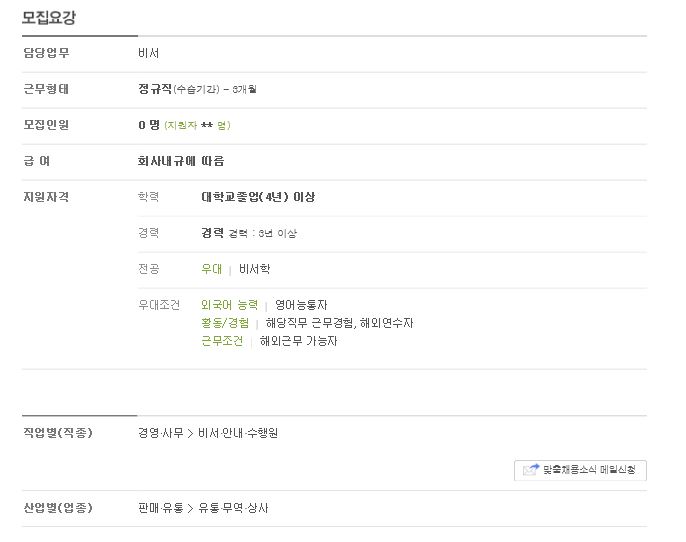Click the 모집요강 section heading
The height and width of the screenshot is (542, 686).
(49, 17)
